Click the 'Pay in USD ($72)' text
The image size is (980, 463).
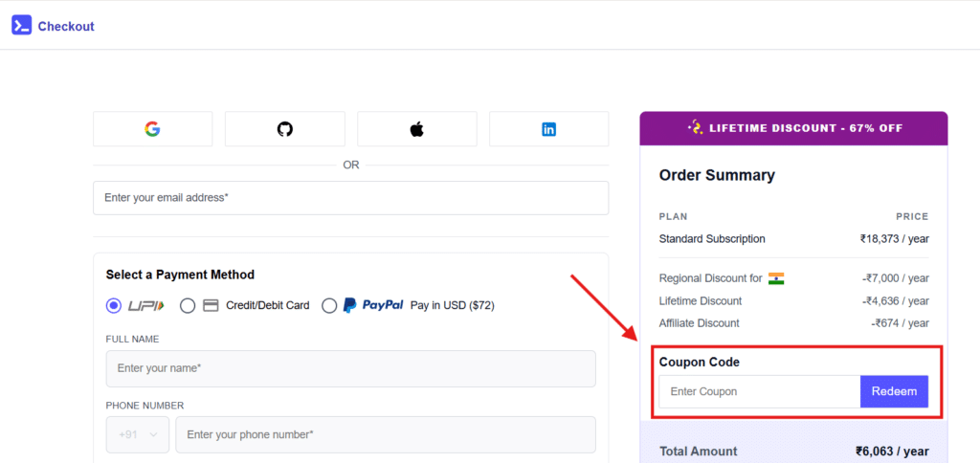[x=453, y=305]
